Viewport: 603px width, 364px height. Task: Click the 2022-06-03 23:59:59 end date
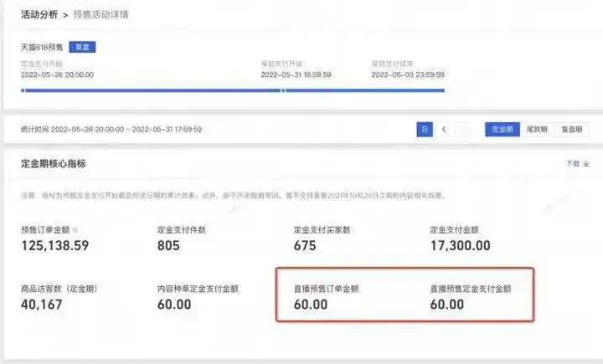pyautogui.click(x=408, y=74)
